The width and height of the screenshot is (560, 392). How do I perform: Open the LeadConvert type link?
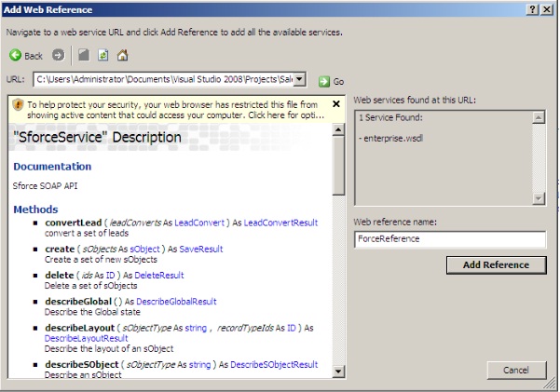pyautogui.click(x=199, y=223)
